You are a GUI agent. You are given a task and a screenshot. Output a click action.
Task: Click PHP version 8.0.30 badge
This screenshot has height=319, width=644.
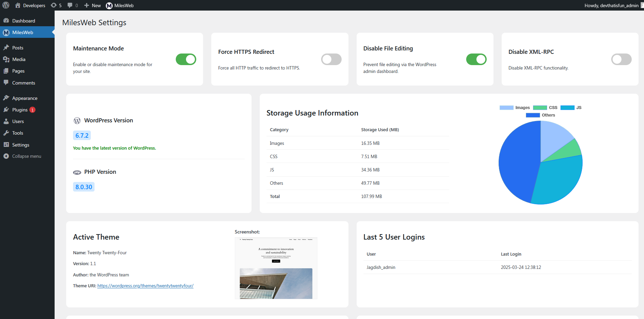(84, 187)
